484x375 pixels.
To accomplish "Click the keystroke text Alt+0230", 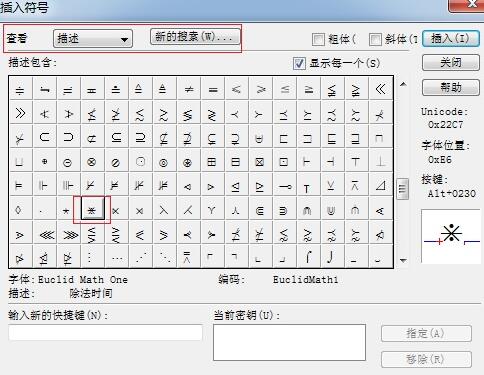I will click(x=452, y=193).
